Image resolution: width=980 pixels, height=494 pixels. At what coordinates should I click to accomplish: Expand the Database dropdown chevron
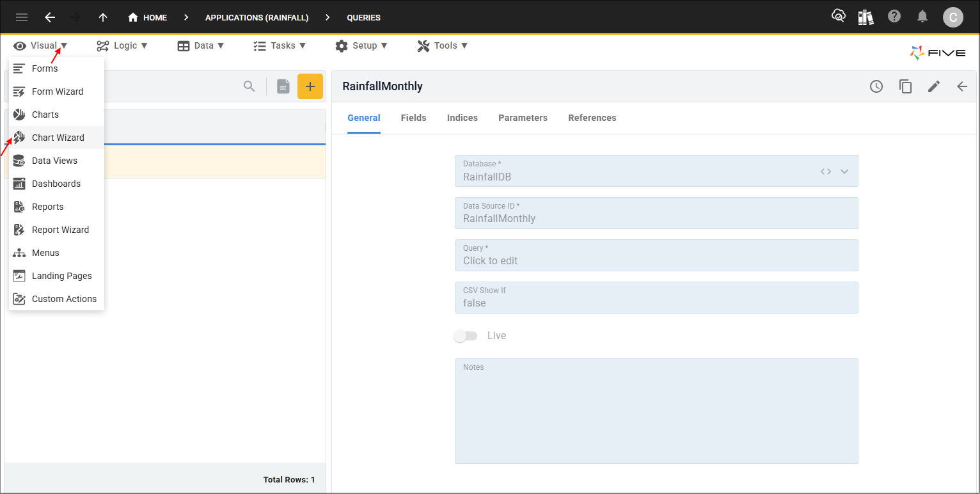click(x=844, y=171)
